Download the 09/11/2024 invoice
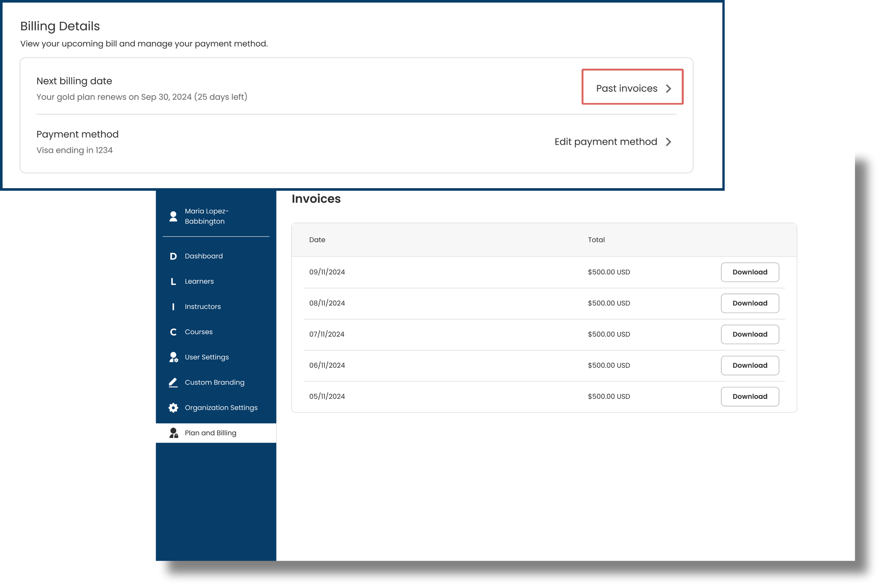This screenshot has height=588, width=892. 749,272
